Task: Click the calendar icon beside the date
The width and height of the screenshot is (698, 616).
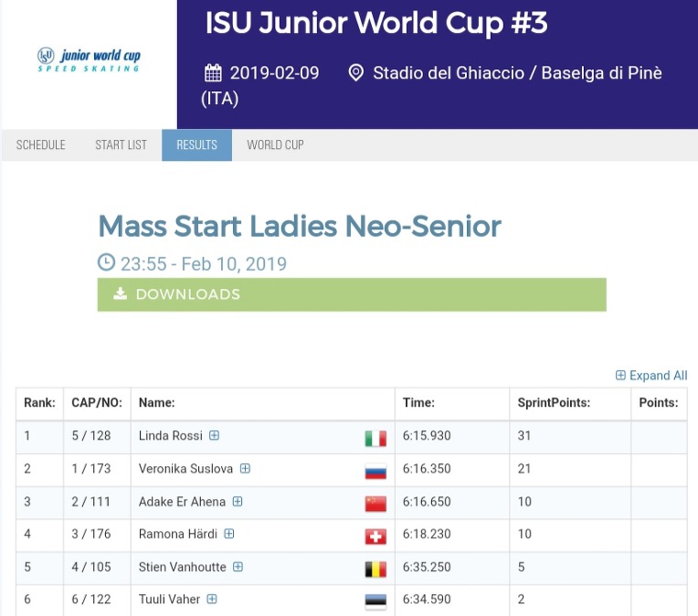Action: coord(213,73)
